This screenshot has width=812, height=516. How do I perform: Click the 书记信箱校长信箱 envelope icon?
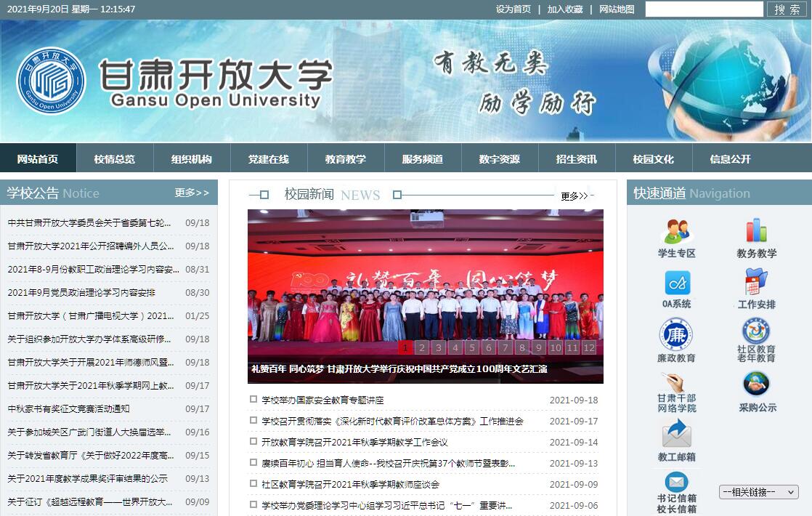(x=676, y=482)
